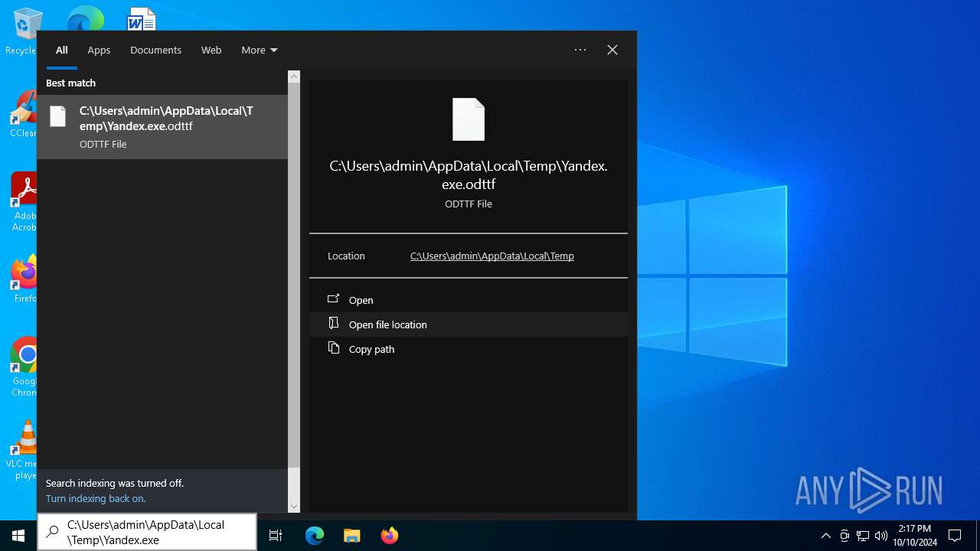Click Copy path action label
Viewport: 980px width, 551px height.
371,350
